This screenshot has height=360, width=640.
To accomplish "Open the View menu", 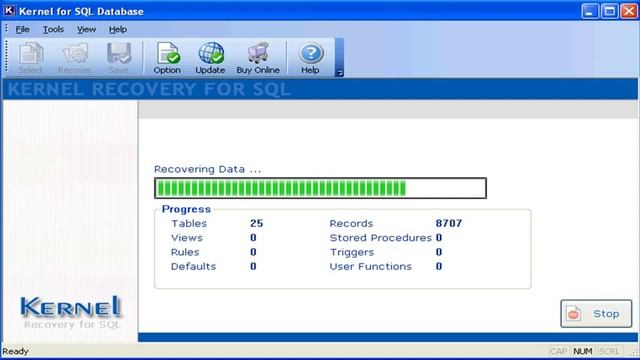I will pyautogui.click(x=87, y=29).
